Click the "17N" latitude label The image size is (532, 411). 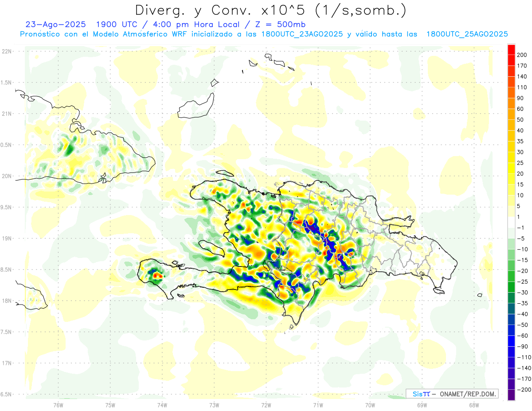coord(6,363)
